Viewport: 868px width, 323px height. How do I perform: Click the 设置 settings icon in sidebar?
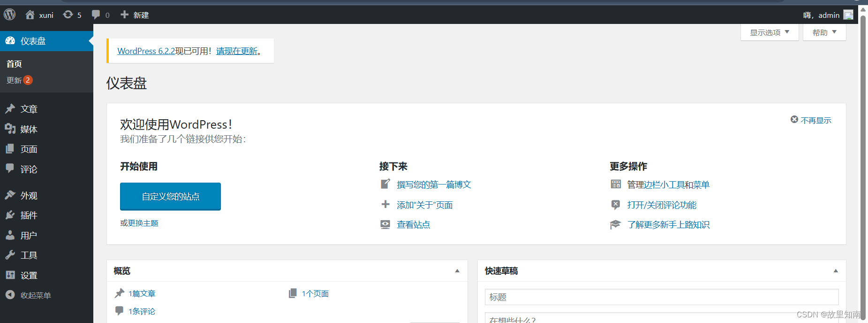(x=10, y=275)
